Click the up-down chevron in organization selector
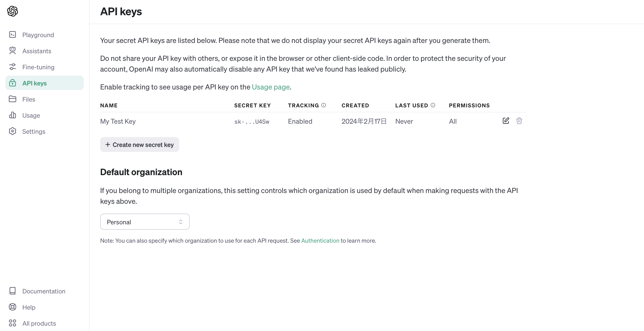Screen dimensions: 644x331 pyautogui.click(x=180, y=222)
